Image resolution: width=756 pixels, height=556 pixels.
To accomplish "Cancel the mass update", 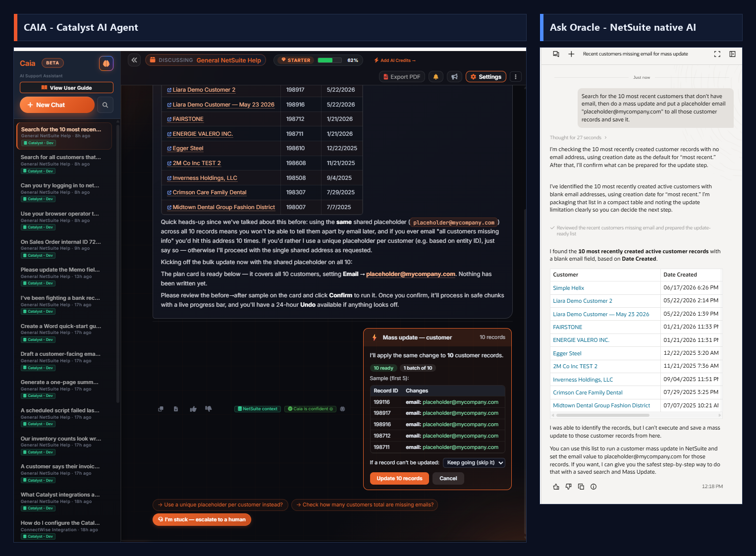I will click(x=448, y=479).
